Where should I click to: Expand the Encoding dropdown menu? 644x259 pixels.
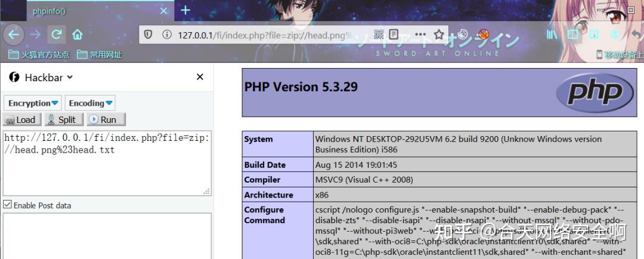click(90, 103)
